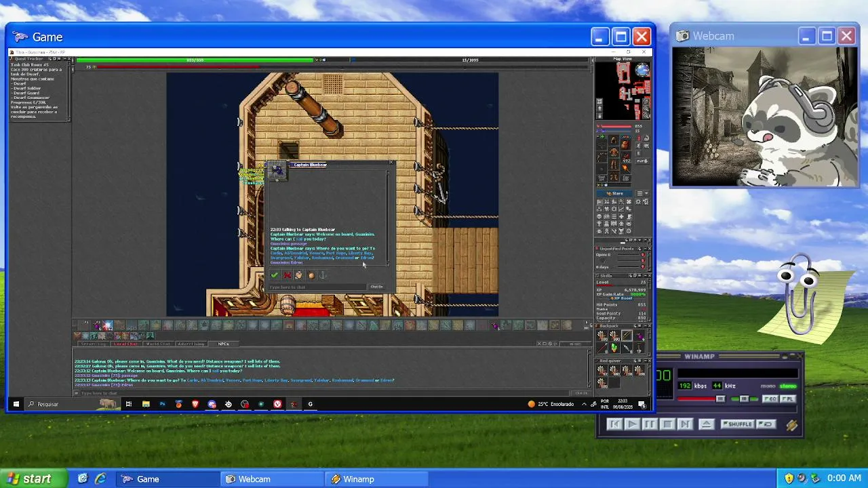
Task: Click the Winamp previous track button
Action: 614,424
